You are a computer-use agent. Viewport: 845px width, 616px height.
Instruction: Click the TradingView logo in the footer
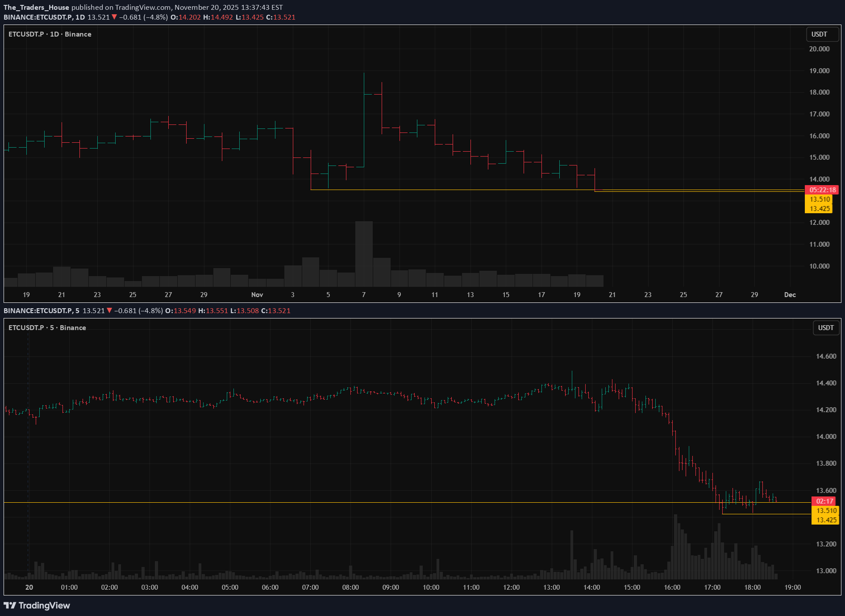[x=37, y=605]
